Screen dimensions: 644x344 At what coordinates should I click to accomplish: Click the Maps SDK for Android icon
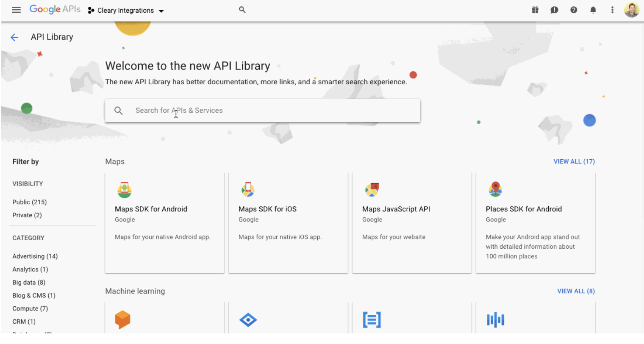pos(125,190)
